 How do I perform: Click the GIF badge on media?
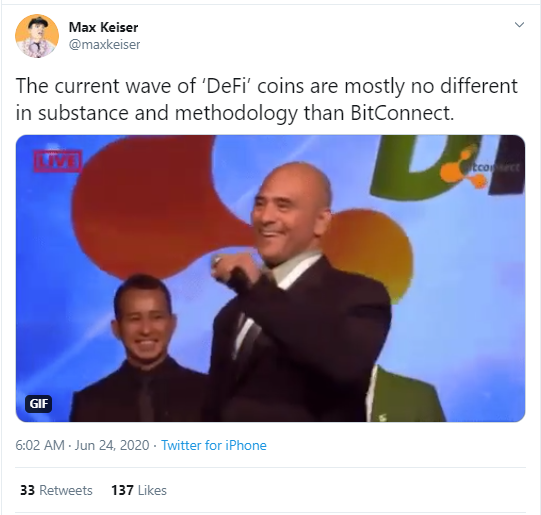[x=39, y=404]
